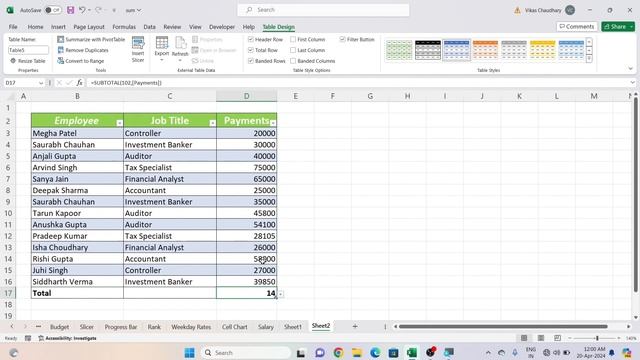
Task: Open the Budget sheet tab
Action: [x=60, y=327]
